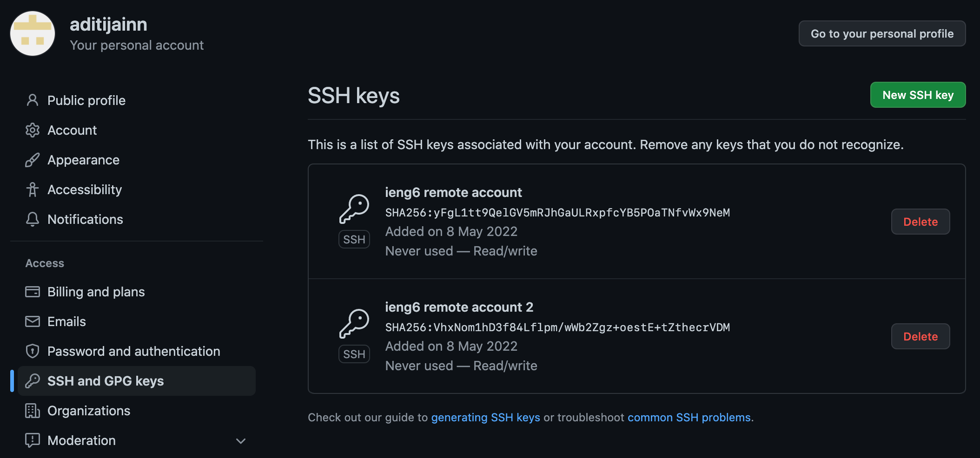Screen dimensions: 980x458
Task: Click the Accessibility figure icon
Action: click(x=32, y=190)
